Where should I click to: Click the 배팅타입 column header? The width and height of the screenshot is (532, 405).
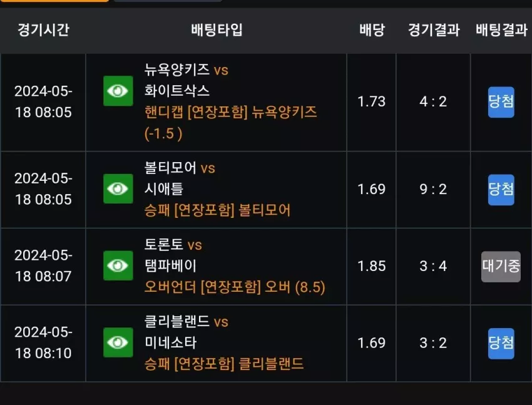click(217, 30)
